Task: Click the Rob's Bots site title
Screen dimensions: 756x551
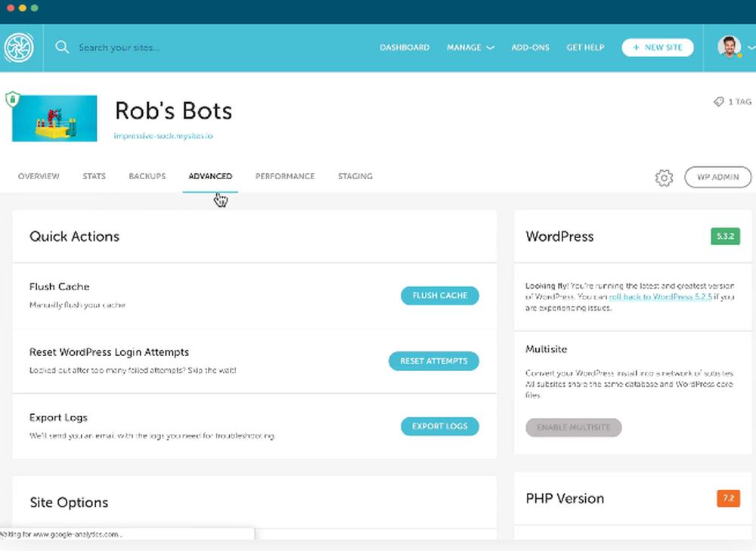Action: 173,110
